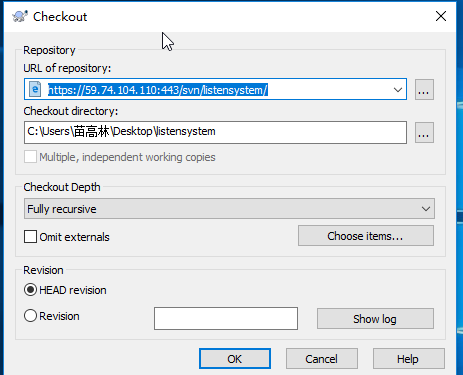This screenshot has width=463, height=375.
Task: Click the web page icon in URL field
Action: [35, 89]
